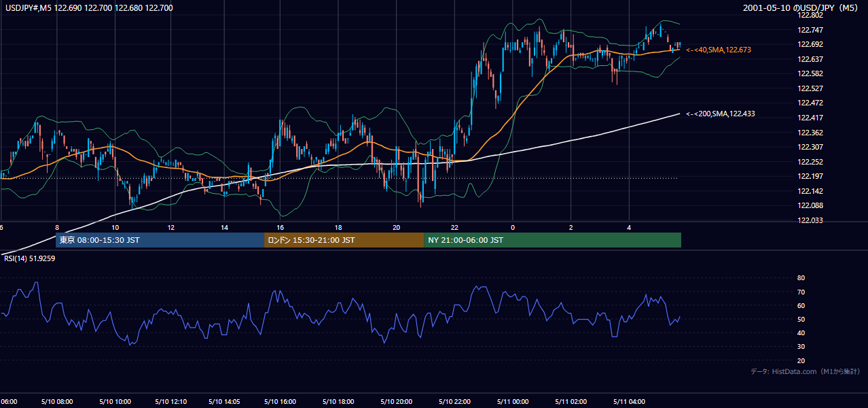Click hour label 18 under the price chart
This screenshot has width=868, height=408.
click(338, 227)
